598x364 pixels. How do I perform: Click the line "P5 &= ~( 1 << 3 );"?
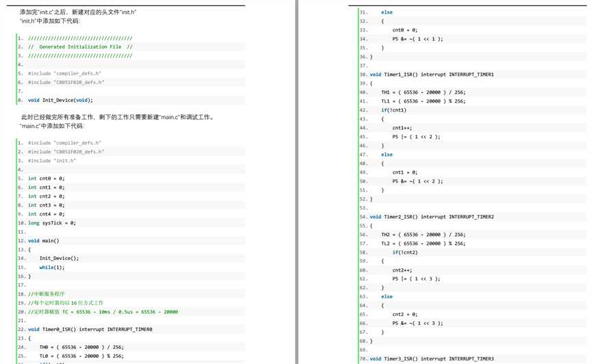tap(417, 324)
